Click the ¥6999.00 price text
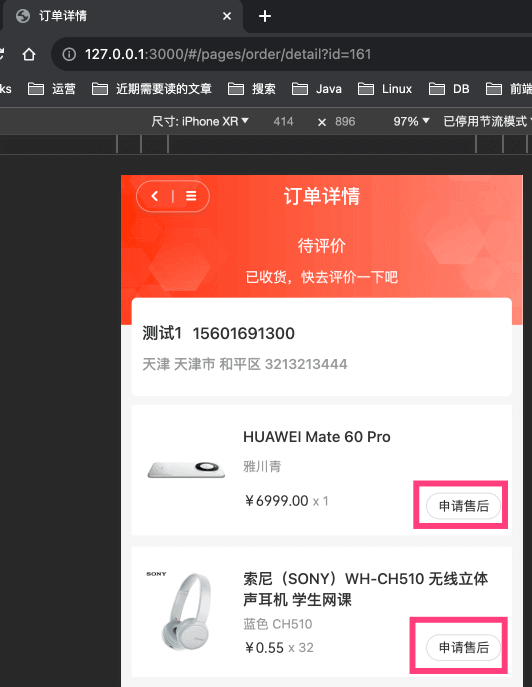Screen dimensions: 532x687 (276, 501)
